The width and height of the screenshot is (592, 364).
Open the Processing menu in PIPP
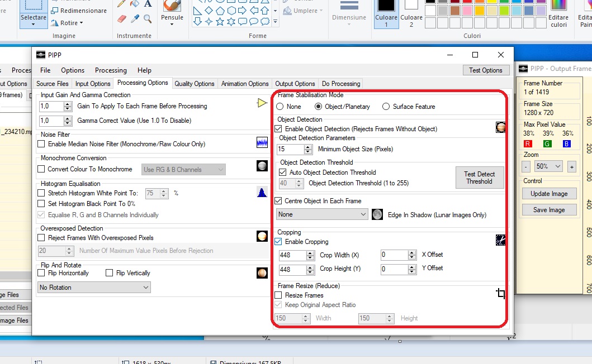[111, 70]
